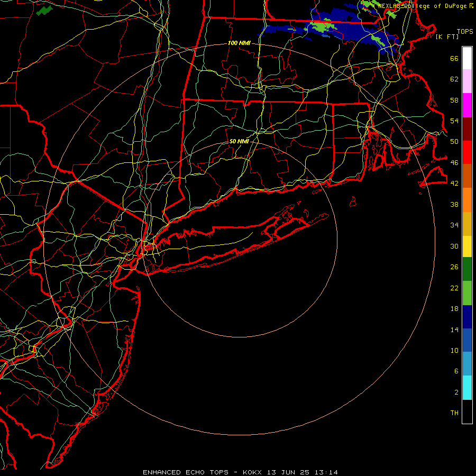
Task: Click the "TH" threshold legend label
Action: coord(454,413)
